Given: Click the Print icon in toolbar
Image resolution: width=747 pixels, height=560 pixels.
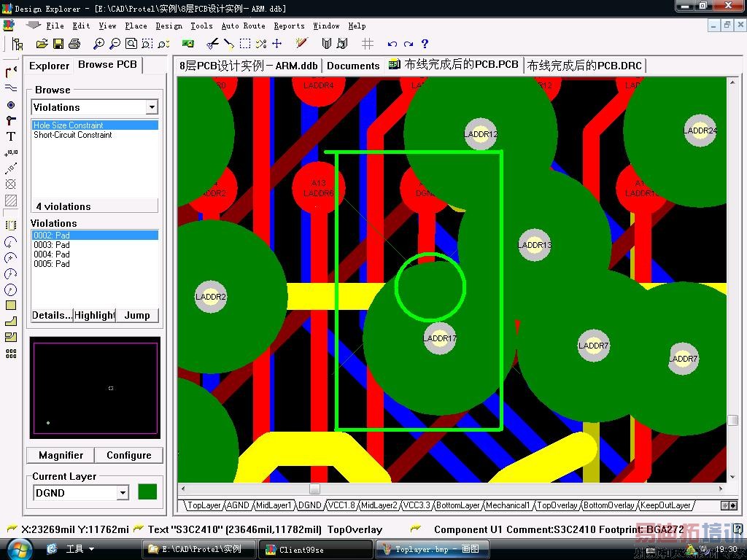Looking at the screenshot, I should coord(74,44).
